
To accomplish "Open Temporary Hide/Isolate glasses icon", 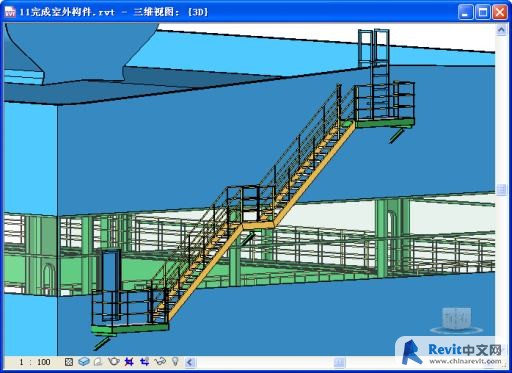I will [160, 361].
